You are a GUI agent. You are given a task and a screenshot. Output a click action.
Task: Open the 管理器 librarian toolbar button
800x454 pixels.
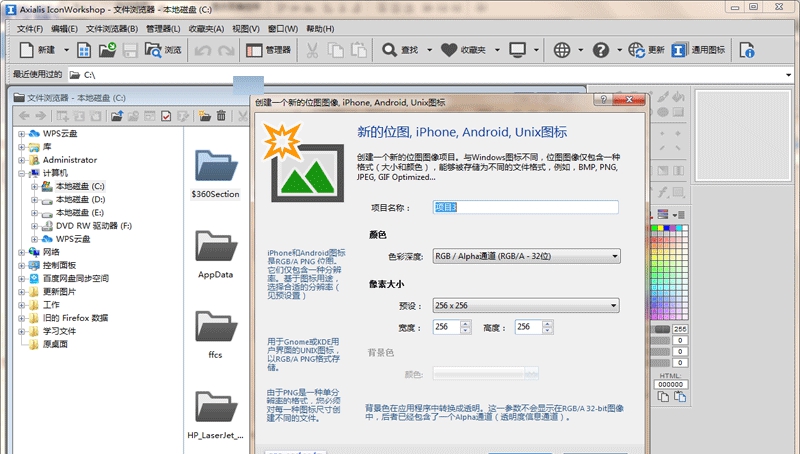pos(268,50)
